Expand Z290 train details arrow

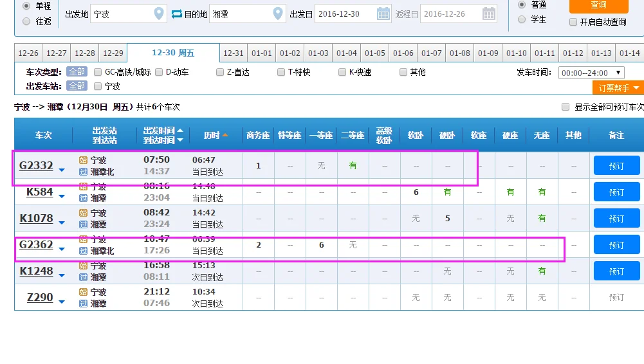[62, 302]
